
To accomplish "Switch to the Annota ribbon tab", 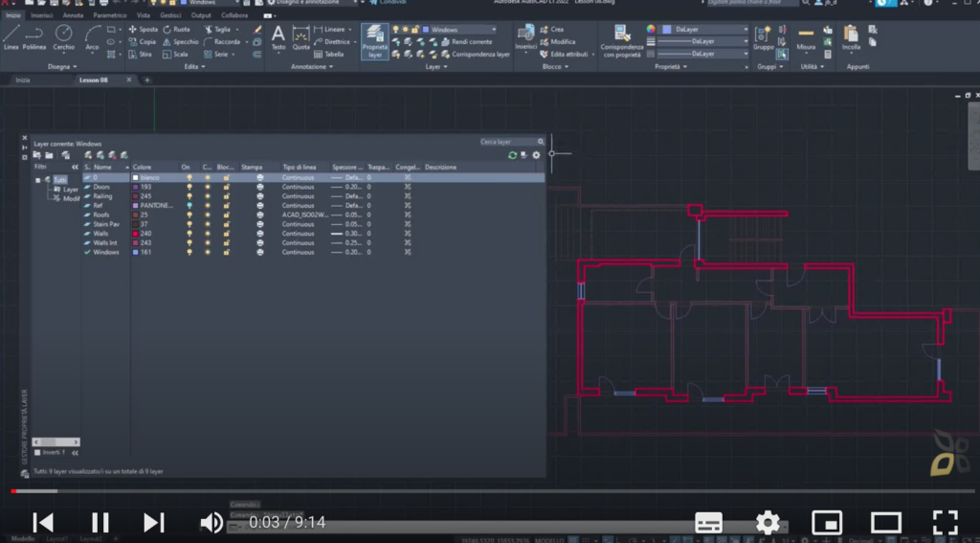I will pyautogui.click(x=73, y=15).
